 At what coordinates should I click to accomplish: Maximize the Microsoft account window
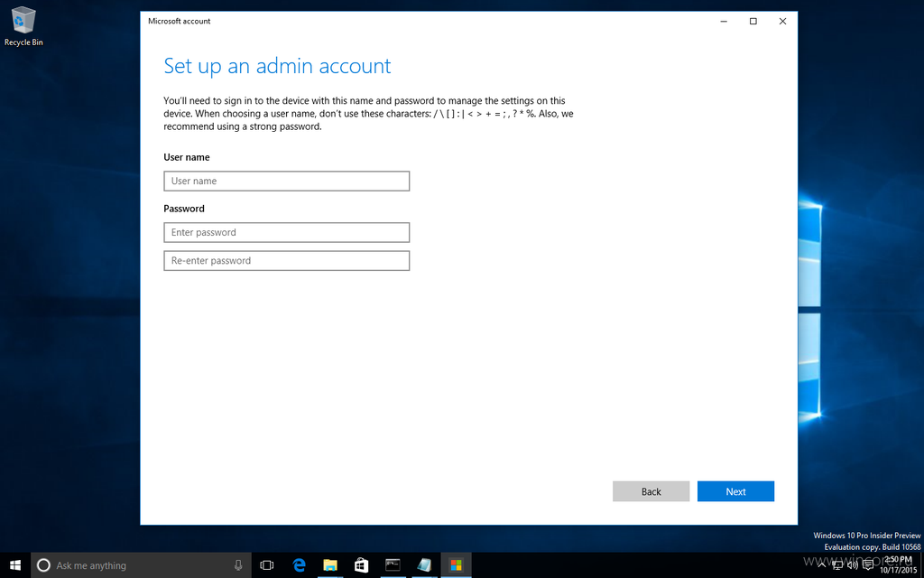pyautogui.click(x=753, y=22)
